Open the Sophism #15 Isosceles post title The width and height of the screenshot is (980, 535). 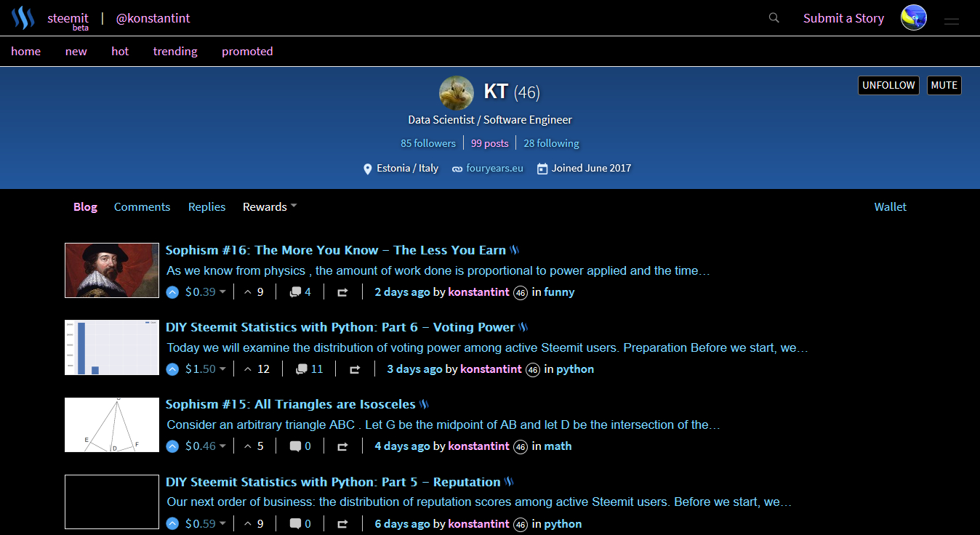[290, 404]
